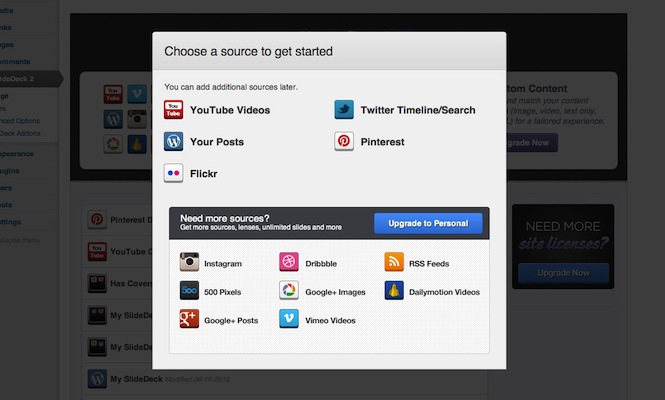Select the Pinterest source icon
Screen dimensions: 665x400
tap(344, 142)
